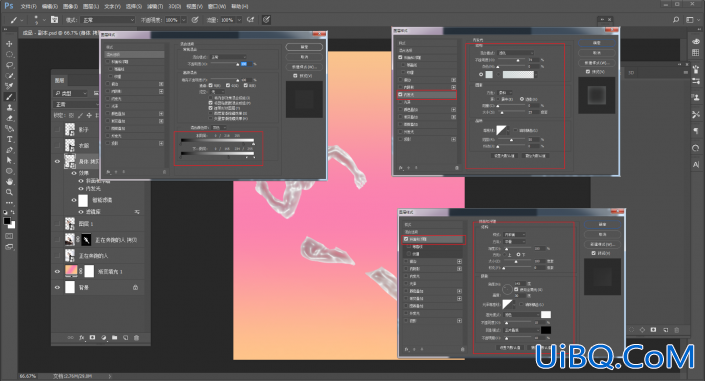Viewport: 705px width, 381px height.
Task: Select the Move tool
Action: tap(9, 44)
